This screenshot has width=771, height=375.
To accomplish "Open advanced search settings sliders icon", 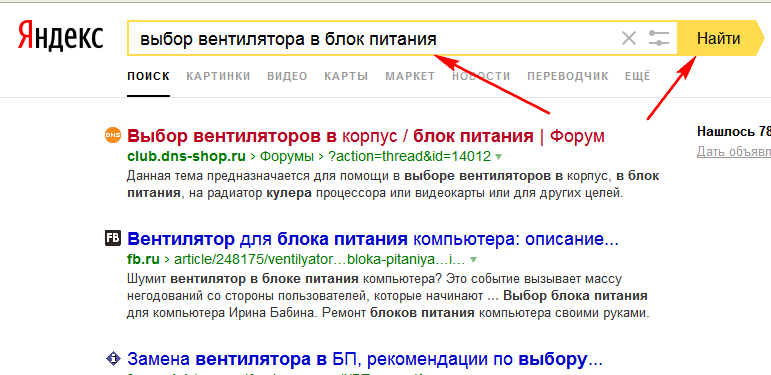I will tap(659, 38).
